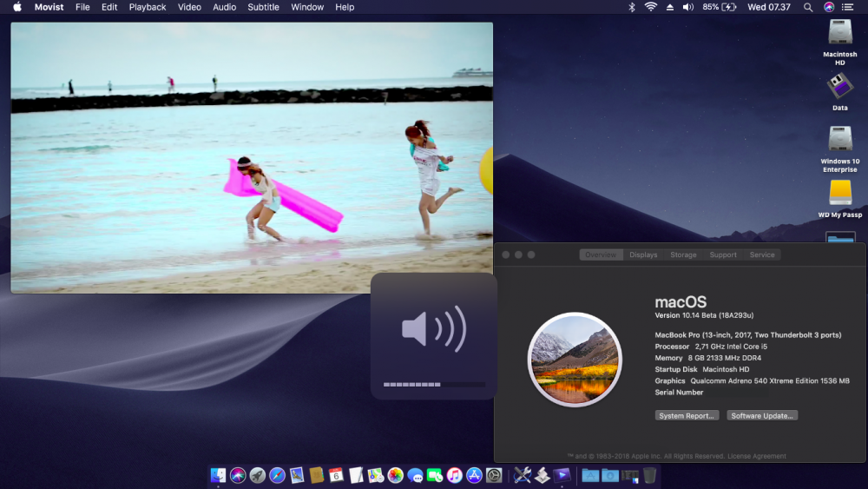
Task: Switch to the Service tab
Action: [x=762, y=254]
